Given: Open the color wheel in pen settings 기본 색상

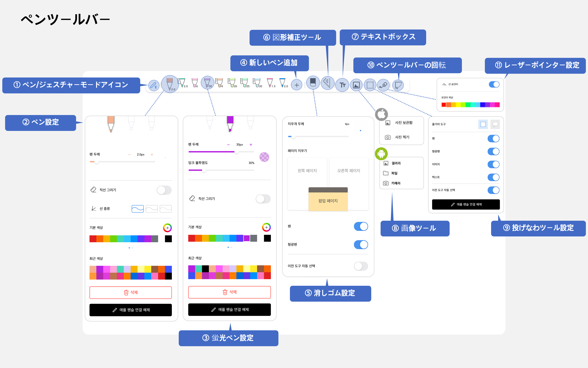Looking at the screenshot, I should [x=167, y=228].
